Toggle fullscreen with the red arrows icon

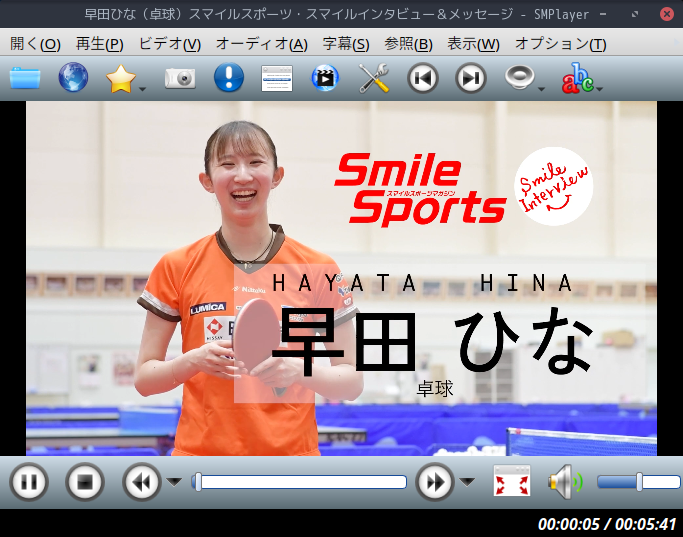(x=512, y=483)
